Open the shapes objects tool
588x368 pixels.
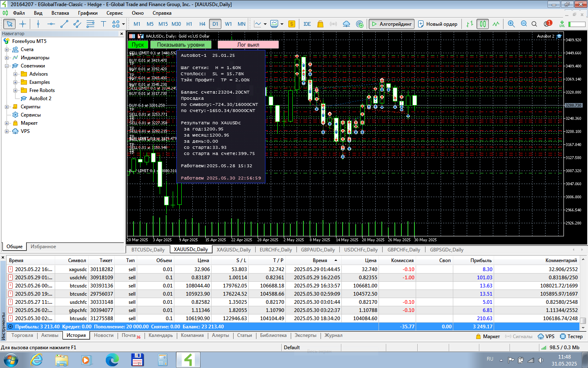point(116,24)
